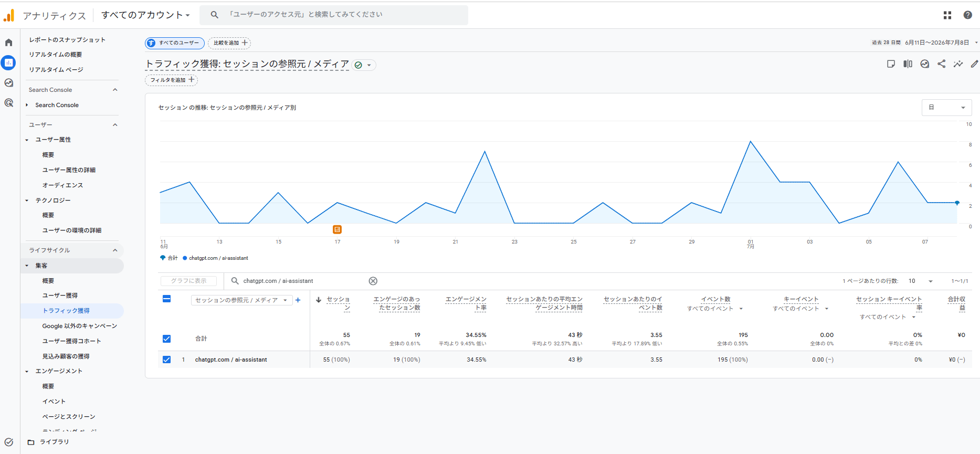980x454 pixels.
Task: Open リアルタイムの概要 report
Action: (x=55, y=55)
